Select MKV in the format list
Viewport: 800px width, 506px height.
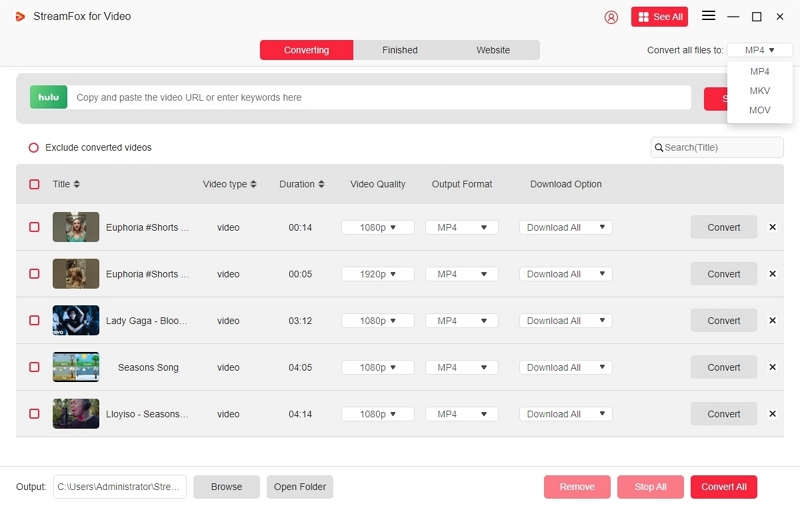tap(759, 91)
